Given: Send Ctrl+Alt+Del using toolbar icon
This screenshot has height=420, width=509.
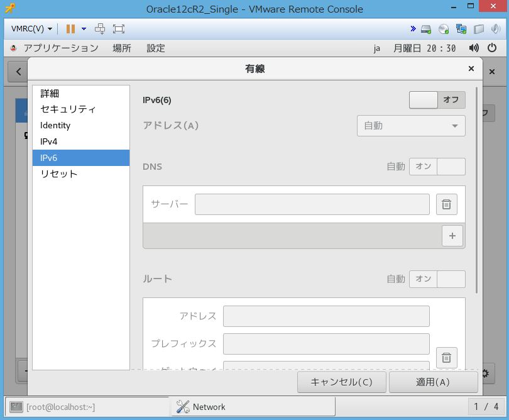Looking at the screenshot, I should (100, 29).
